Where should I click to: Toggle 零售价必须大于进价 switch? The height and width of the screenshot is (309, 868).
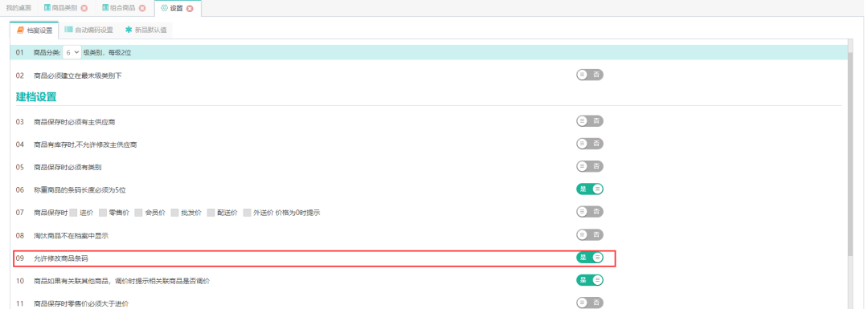590,303
